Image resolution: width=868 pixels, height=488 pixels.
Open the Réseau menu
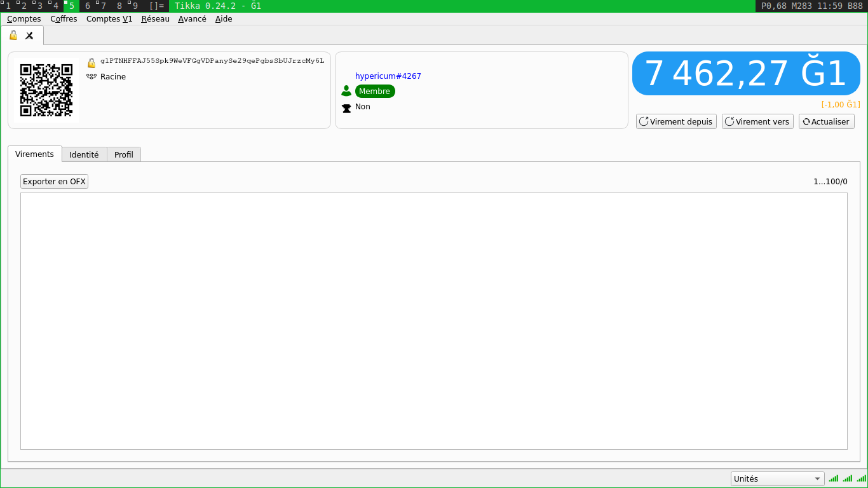point(155,19)
